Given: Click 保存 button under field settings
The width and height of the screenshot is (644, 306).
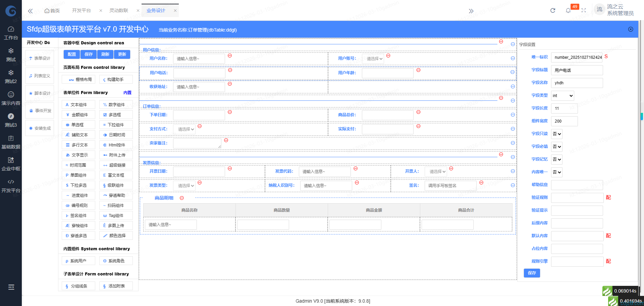Looking at the screenshot, I should point(532,273).
